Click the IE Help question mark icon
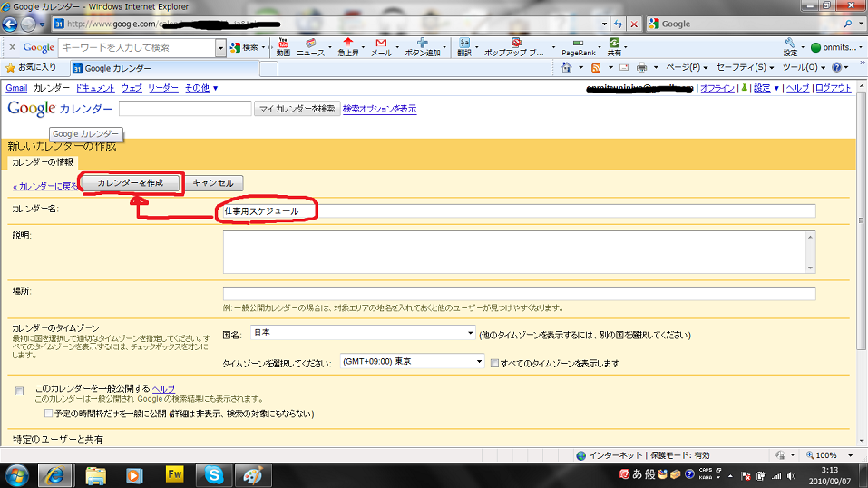This screenshot has width=868, height=488. click(x=836, y=68)
